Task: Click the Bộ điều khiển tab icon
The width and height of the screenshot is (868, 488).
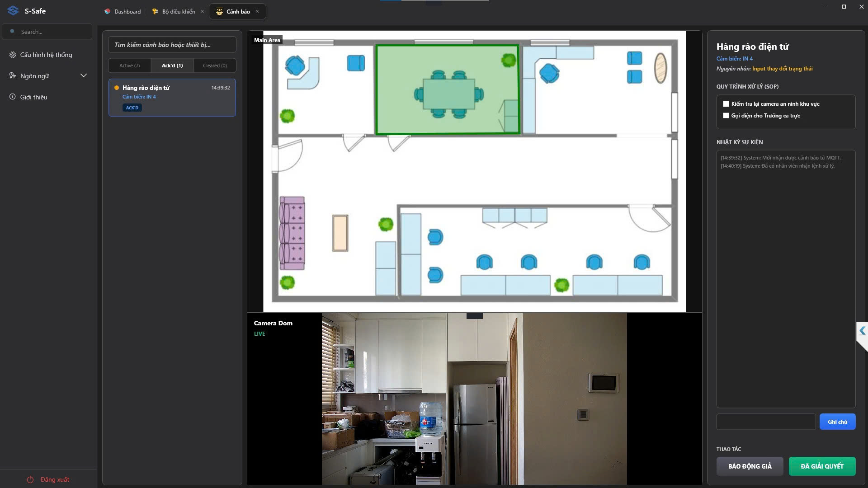Action: click(155, 11)
